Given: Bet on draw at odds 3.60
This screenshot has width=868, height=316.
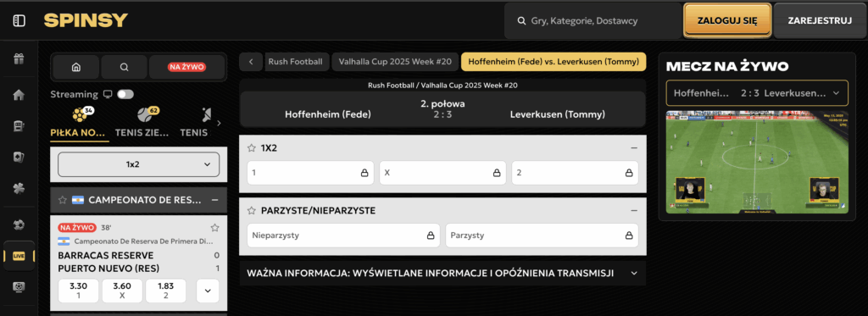Looking at the screenshot, I should pyautogui.click(x=122, y=291).
